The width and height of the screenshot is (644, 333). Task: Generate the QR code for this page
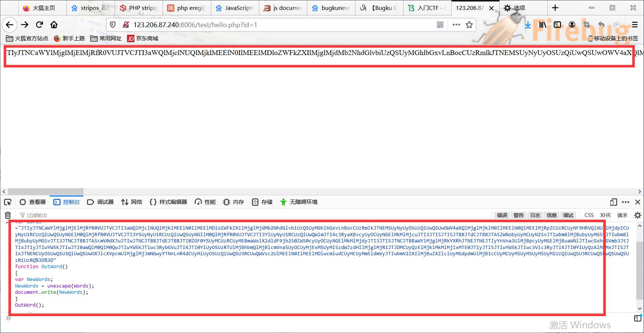pos(440,25)
